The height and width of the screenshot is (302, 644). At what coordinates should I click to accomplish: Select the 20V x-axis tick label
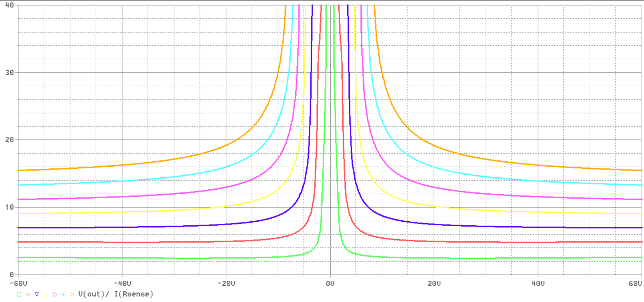click(434, 283)
